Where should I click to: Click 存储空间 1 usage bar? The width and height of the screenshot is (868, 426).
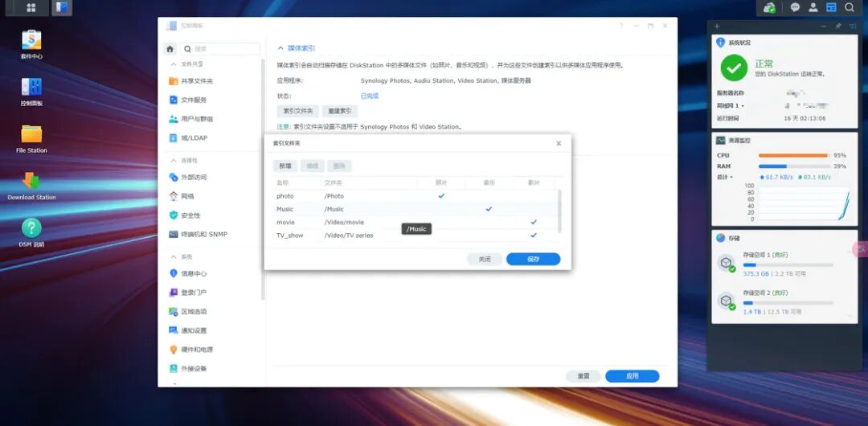tap(788, 264)
